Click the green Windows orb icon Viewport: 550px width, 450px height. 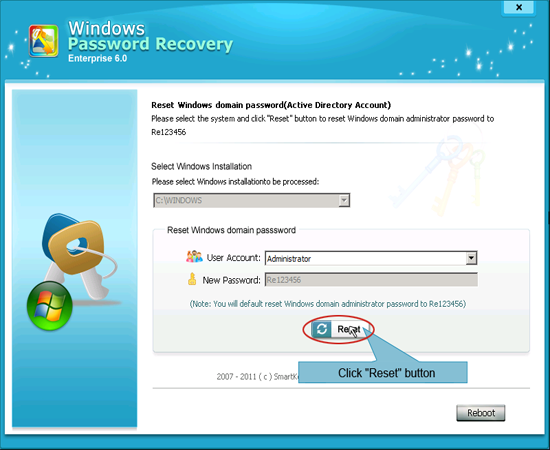[49, 306]
